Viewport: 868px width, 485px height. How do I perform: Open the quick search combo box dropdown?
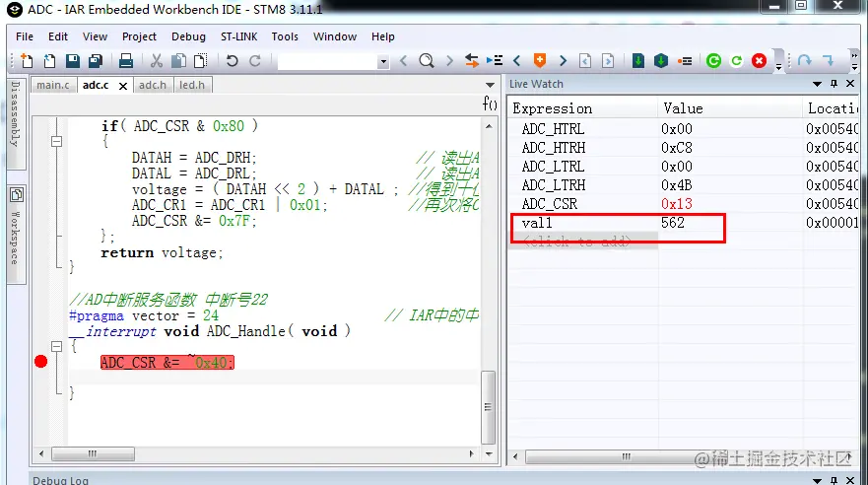(x=383, y=61)
